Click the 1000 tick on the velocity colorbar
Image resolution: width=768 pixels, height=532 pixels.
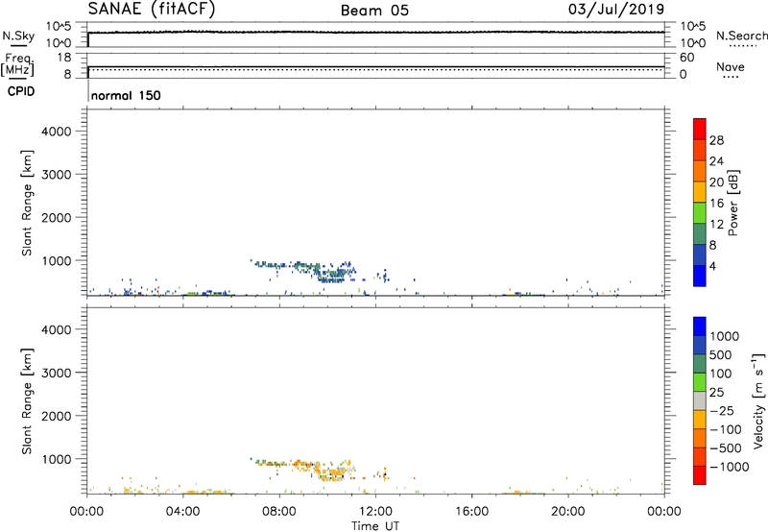click(x=724, y=336)
